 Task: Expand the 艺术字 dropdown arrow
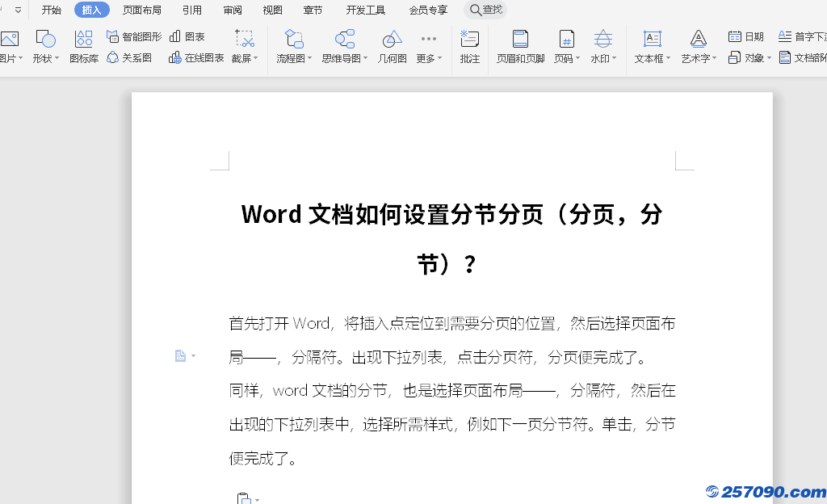pyautogui.click(x=714, y=58)
